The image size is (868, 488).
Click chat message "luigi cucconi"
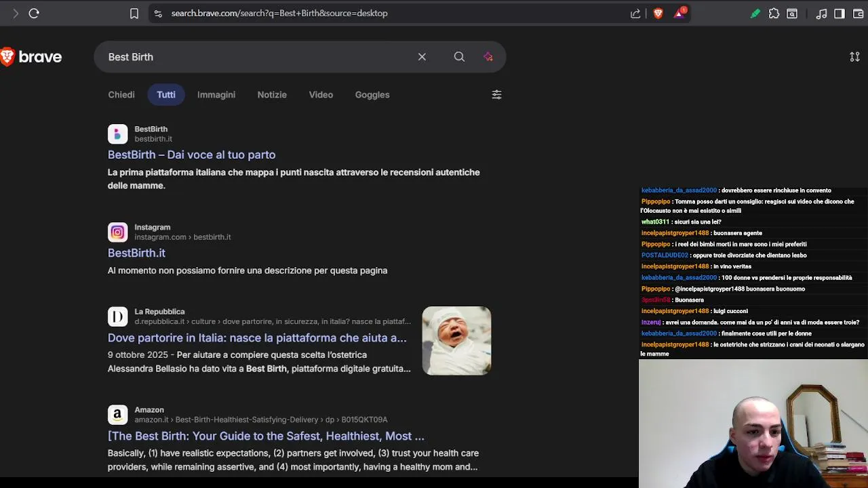click(x=730, y=311)
